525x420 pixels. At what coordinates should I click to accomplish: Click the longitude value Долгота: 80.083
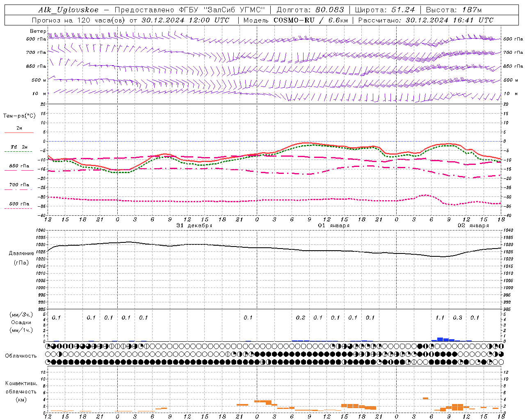[x=310, y=10]
